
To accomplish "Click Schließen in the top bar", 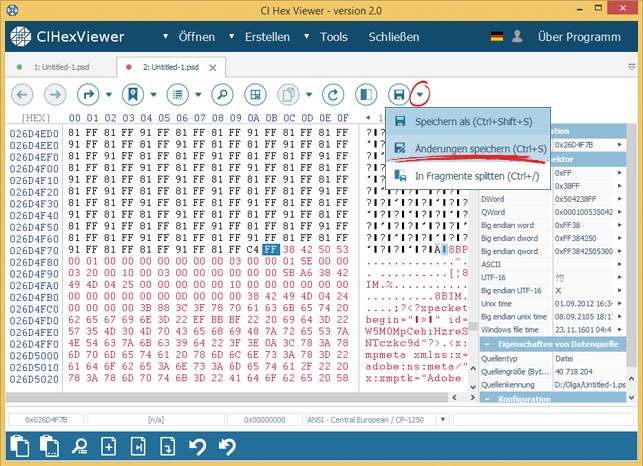I will (394, 37).
